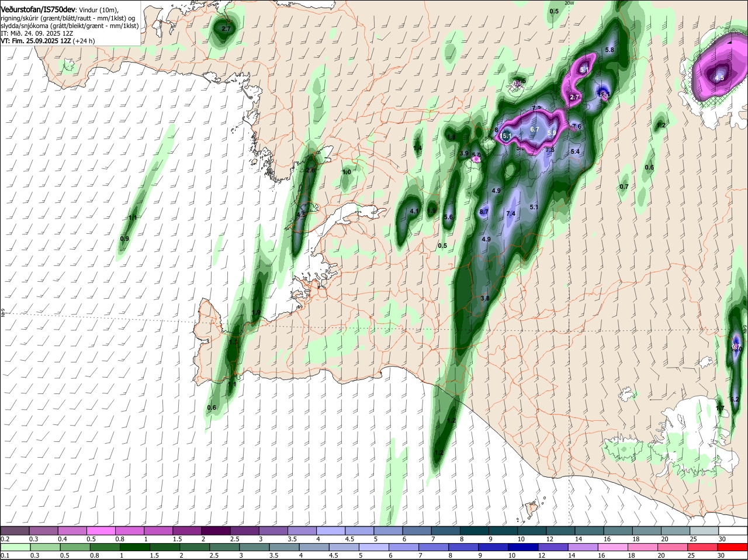The height and width of the screenshot is (560, 748).
Task: Click the 0.9 precipitation value on the map
Action: tap(124, 238)
